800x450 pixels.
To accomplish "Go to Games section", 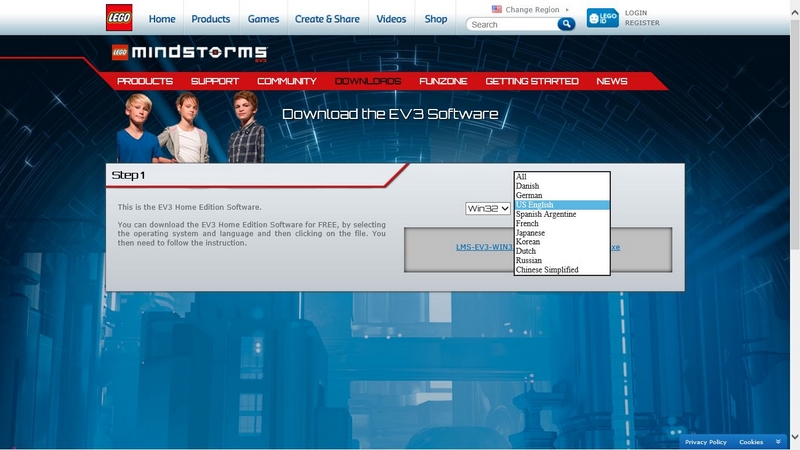I will point(263,19).
